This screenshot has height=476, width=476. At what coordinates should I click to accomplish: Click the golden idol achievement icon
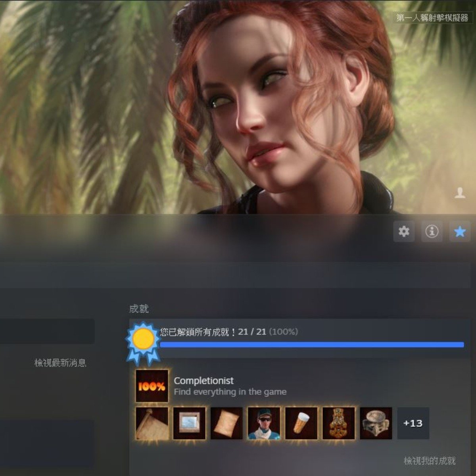click(x=338, y=423)
